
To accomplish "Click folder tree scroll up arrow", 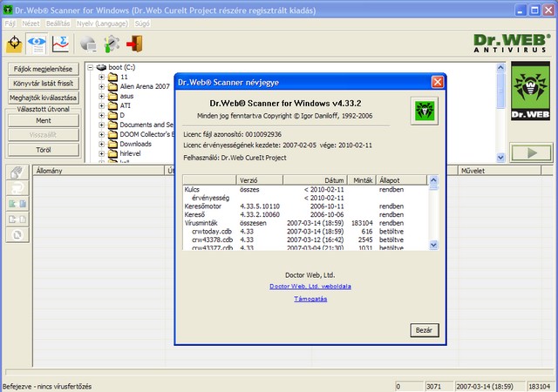I will [500, 68].
